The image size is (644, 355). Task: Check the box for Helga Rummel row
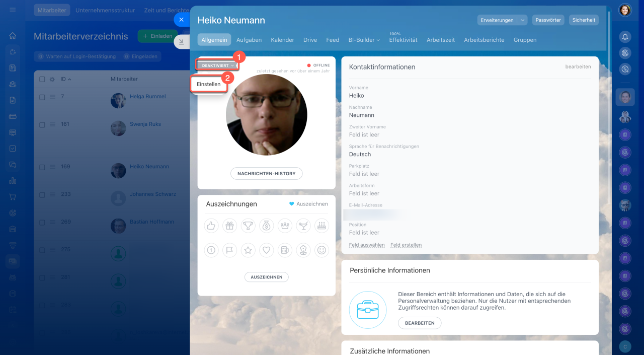pos(42,97)
